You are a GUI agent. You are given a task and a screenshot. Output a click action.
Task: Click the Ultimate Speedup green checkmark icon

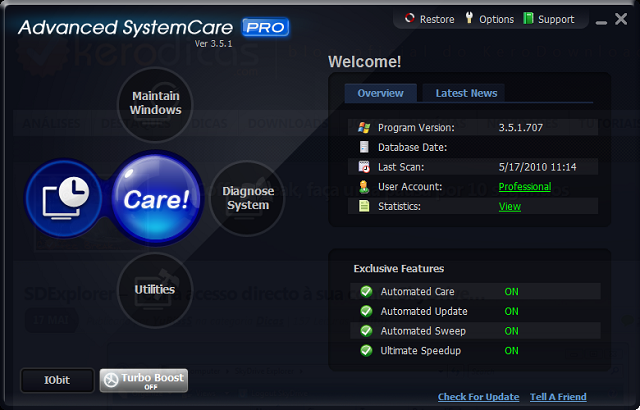coord(366,350)
